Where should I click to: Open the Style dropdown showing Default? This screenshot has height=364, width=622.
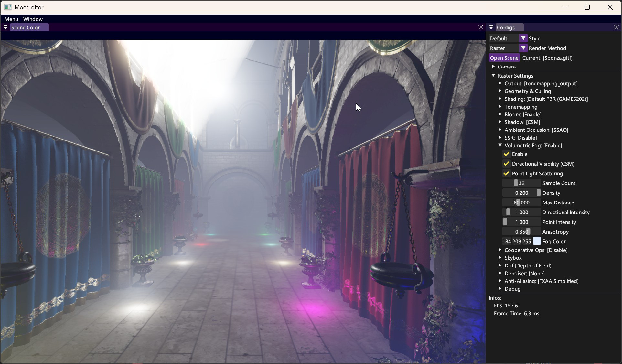508,38
